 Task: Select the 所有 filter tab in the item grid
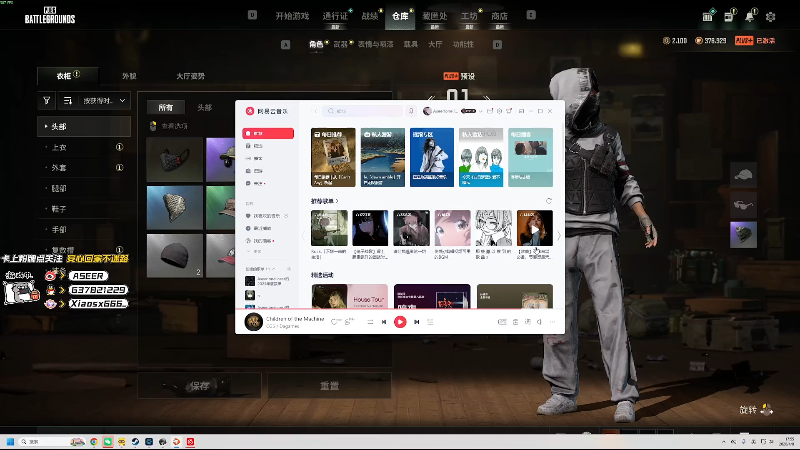(x=165, y=107)
